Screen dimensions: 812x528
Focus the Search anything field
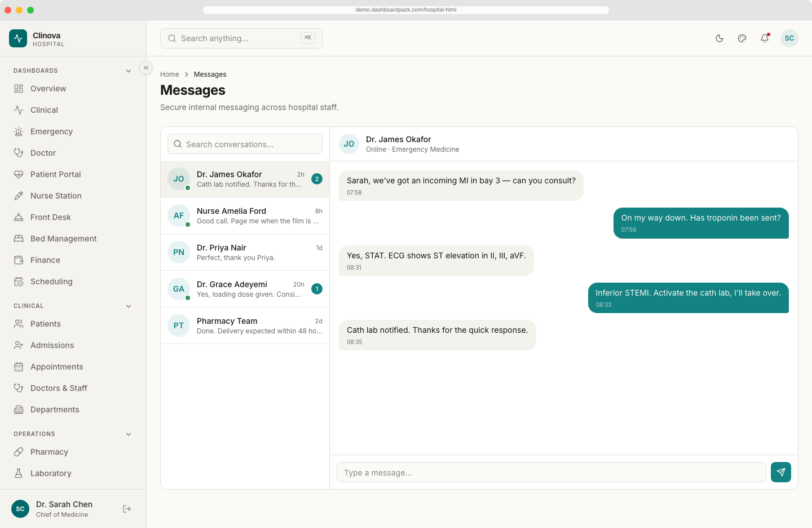click(x=241, y=38)
